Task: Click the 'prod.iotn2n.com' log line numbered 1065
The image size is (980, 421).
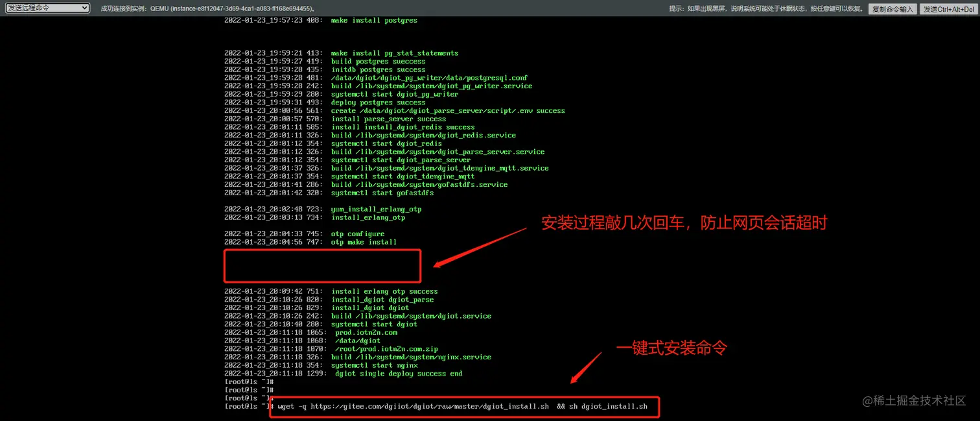Action: (311, 333)
